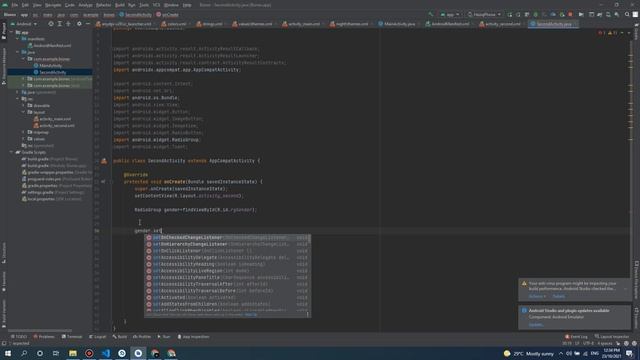Image resolution: width=640 pixels, height=360 pixels.
Task: Open the Layout Inspector
Action: click(x=612, y=337)
